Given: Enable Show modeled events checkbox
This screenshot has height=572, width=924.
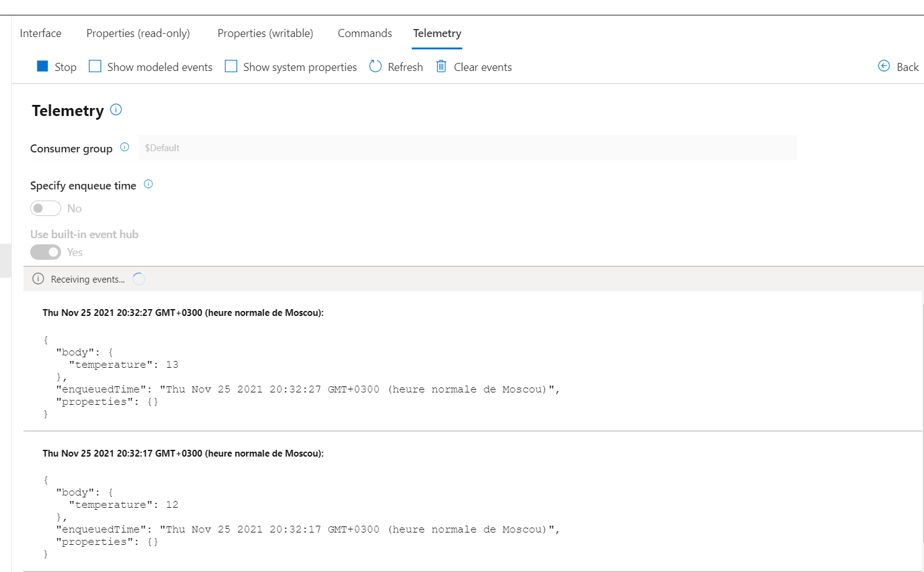Looking at the screenshot, I should pyautogui.click(x=95, y=66).
